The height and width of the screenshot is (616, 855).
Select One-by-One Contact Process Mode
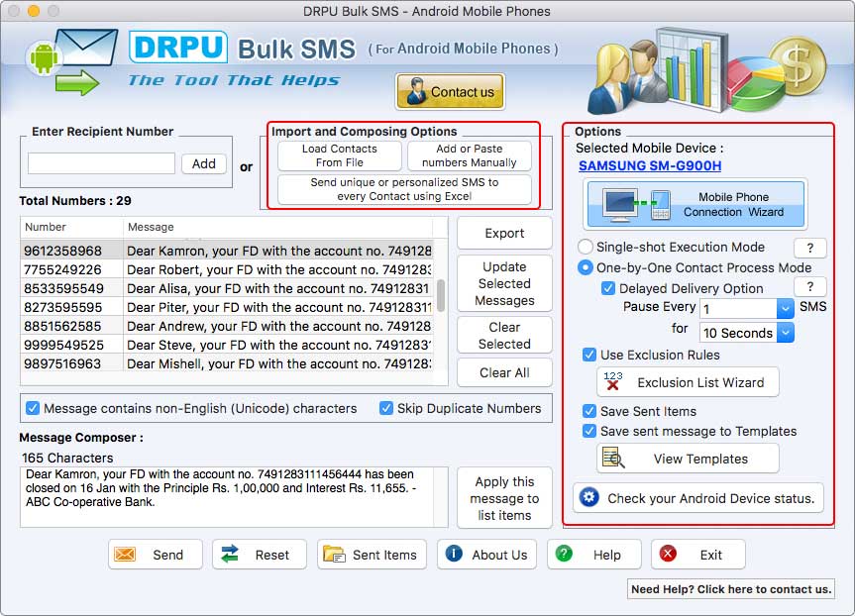[x=586, y=267]
